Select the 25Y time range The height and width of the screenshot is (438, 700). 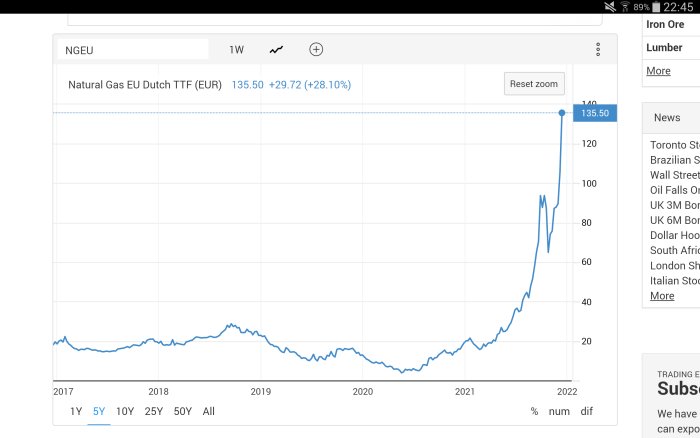pos(154,411)
